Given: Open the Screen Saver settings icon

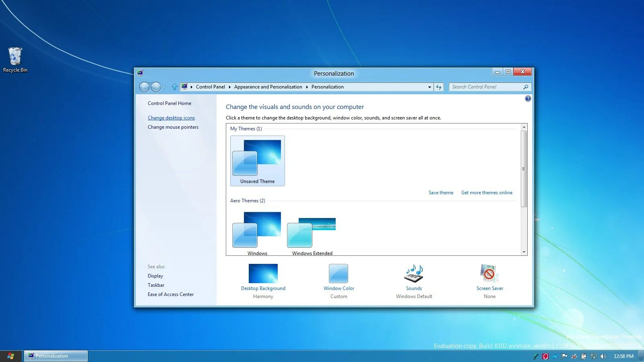Looking at the screenshot, I should tap(489, 274).
